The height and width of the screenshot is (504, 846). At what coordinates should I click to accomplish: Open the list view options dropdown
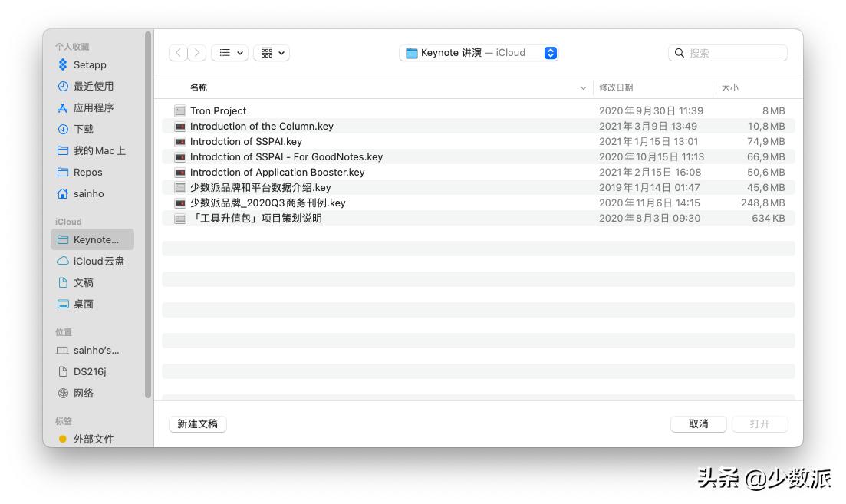[230, 53]
